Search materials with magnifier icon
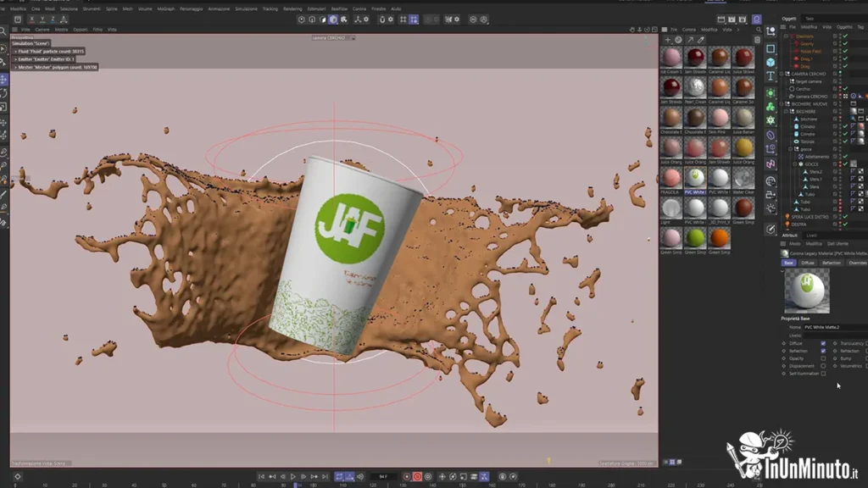Screen dimensions: 868x488 pyautogui.click(x=759, y=30)
